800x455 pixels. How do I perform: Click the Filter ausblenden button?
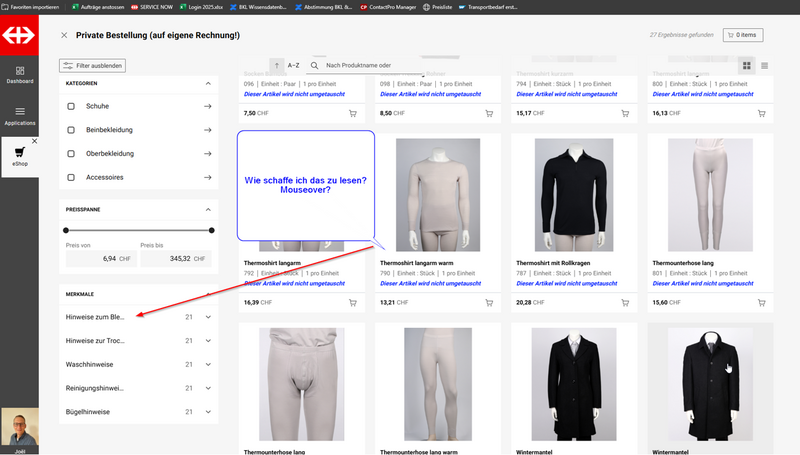(x=91, y=65)
